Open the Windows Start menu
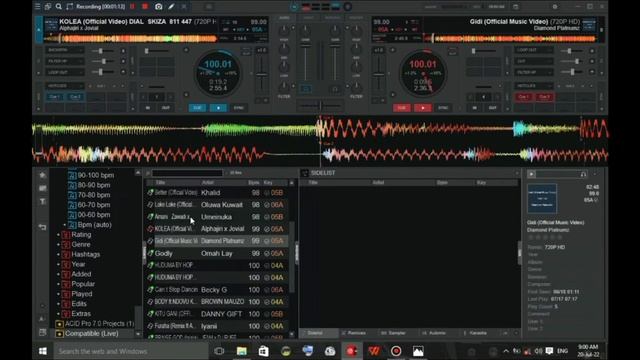This screenshot has width=640, height=360. click(x=42, y=351)
